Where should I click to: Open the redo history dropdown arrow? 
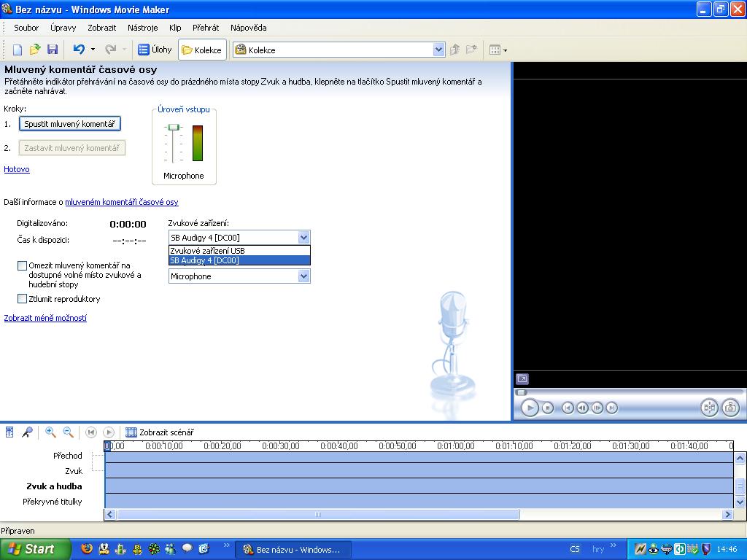[124, 49]
